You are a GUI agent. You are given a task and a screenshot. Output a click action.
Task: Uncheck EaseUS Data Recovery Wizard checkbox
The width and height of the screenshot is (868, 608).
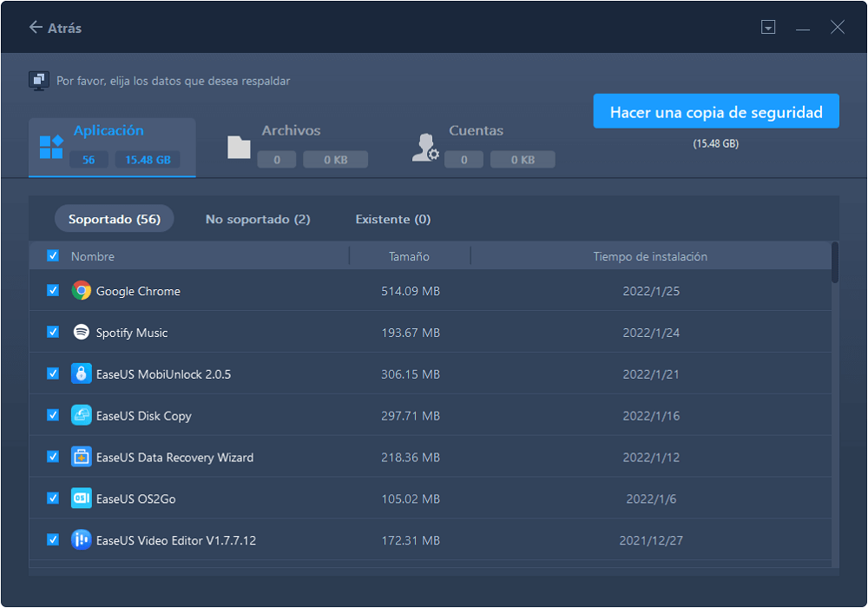[53, 457]
